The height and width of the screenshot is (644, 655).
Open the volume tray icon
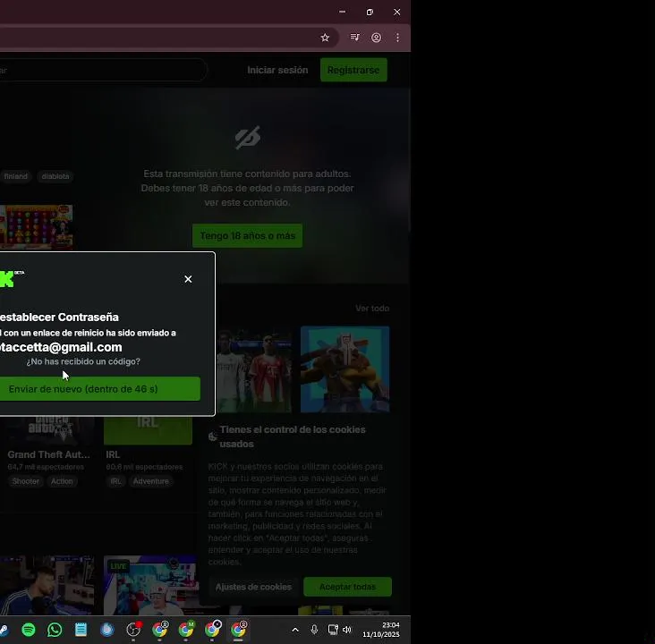point(347,630)
